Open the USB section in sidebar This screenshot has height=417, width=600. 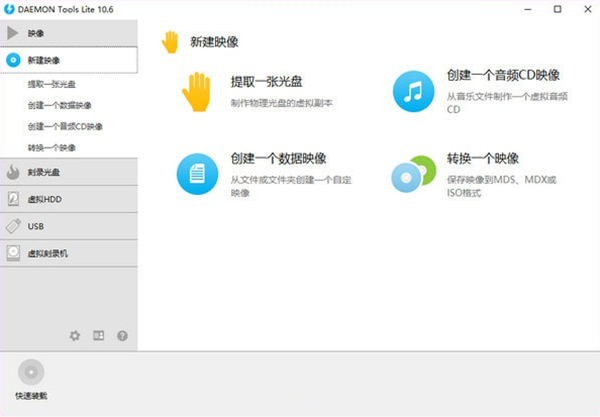(x=69, y=226)
